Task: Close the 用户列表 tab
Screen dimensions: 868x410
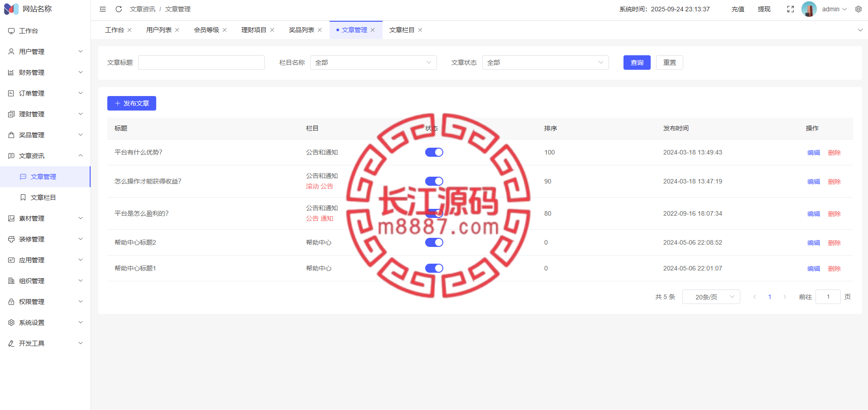Action: coord(177,30)
